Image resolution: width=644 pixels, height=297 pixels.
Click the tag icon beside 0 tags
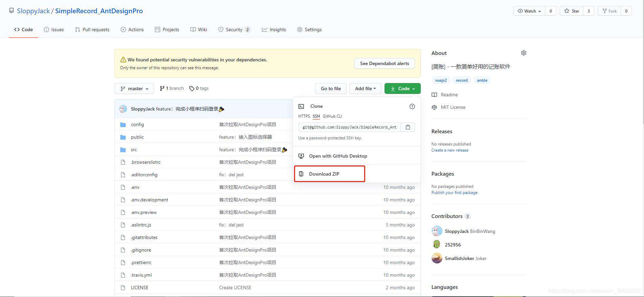pyautogui.click(x=192, y=88)
